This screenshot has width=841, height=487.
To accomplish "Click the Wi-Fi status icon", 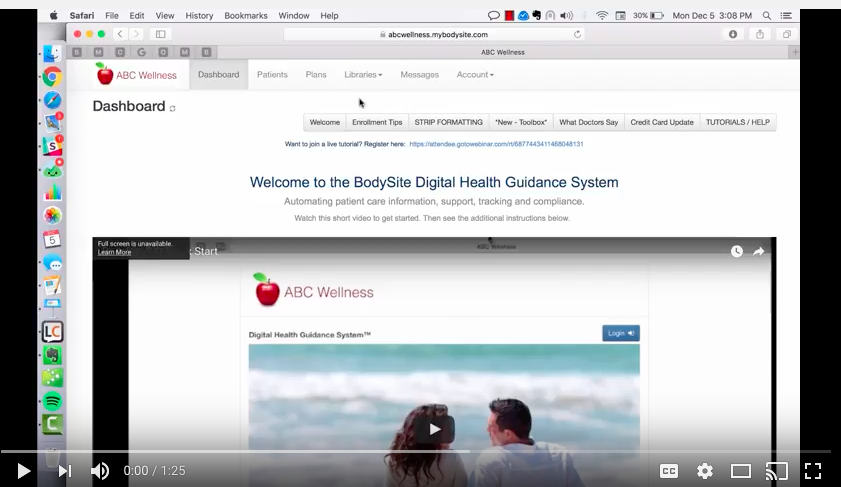I will pyautogui.click(x=602, y=16).
